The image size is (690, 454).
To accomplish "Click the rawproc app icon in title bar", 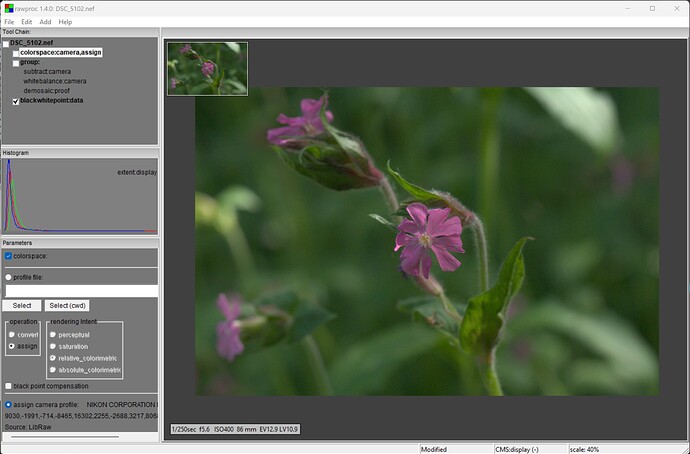I will pyautogui.click(x=9, y=8).
